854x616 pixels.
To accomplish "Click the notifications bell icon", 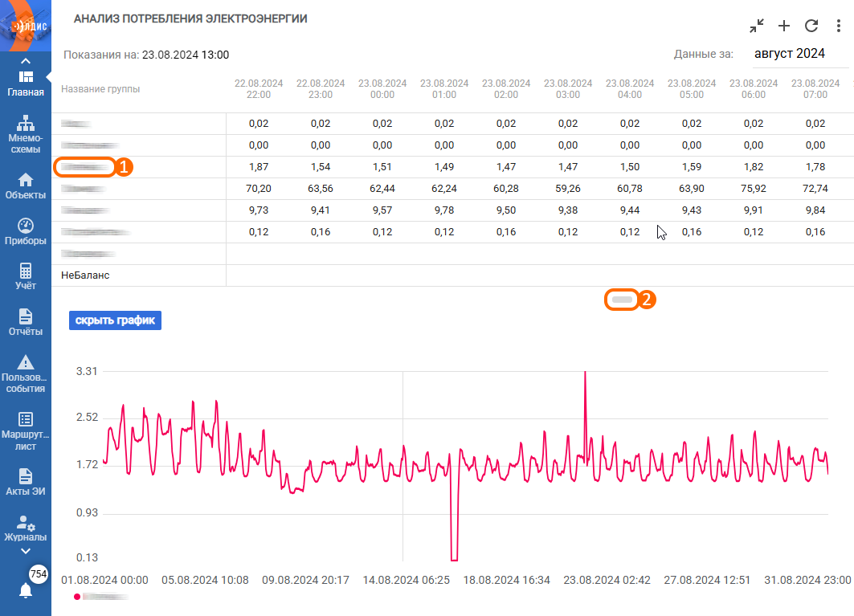I will [x=26, y=590].
